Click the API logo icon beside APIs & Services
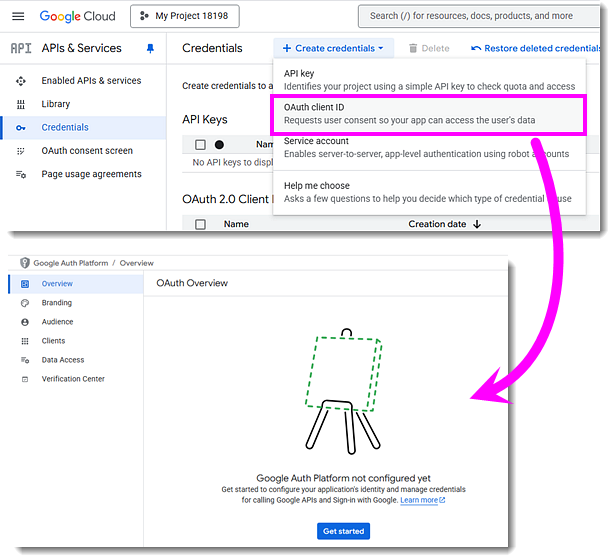608x556 pixels. [x=21, y=48]
